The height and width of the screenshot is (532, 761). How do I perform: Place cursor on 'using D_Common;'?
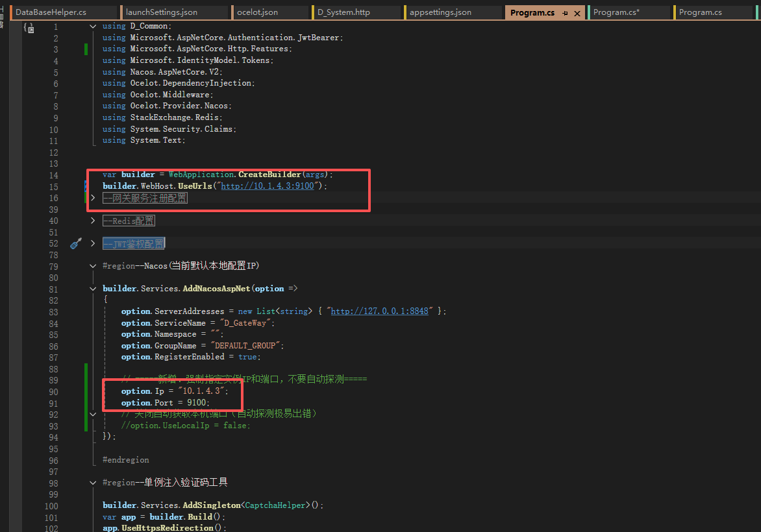(x=137, y=26)
